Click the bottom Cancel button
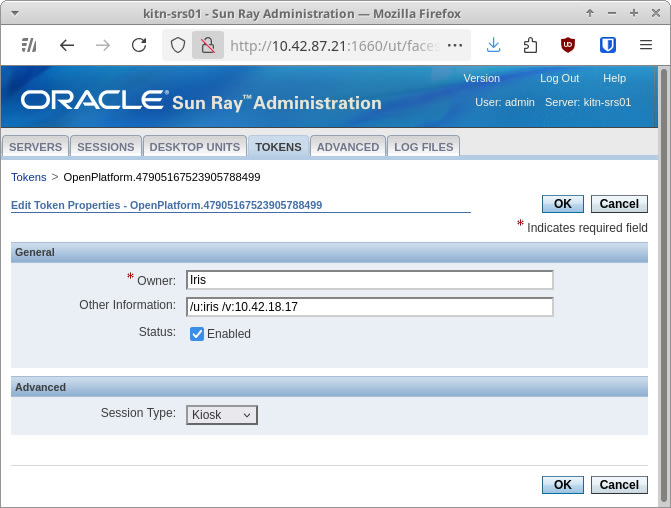The image size is (671, 508). pyautogui.click(x=619, y=485)
